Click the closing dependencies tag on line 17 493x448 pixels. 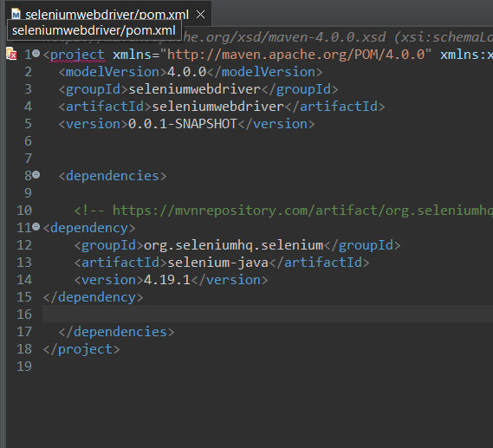tap(116, 332)
